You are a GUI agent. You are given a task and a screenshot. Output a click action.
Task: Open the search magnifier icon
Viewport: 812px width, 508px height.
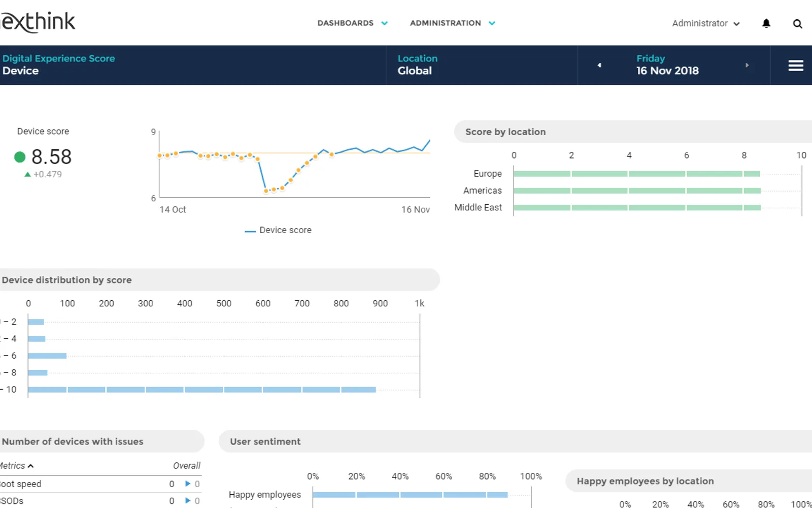(x=797, y=23)
